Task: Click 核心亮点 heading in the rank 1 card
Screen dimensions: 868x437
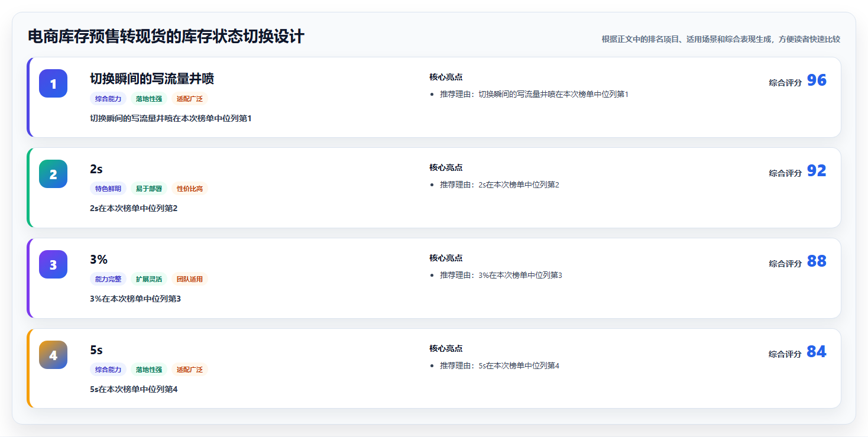Action: pyautogui.click(x=446, y=77)
